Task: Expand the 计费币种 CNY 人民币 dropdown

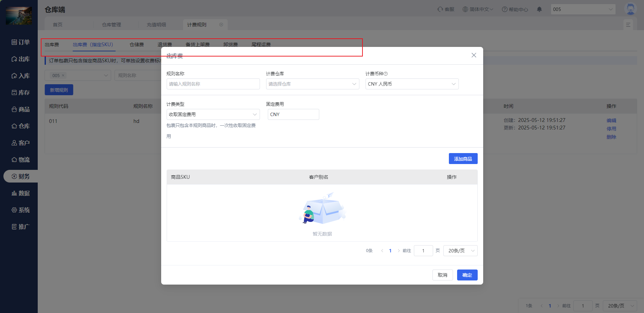Action: point(412,84)
